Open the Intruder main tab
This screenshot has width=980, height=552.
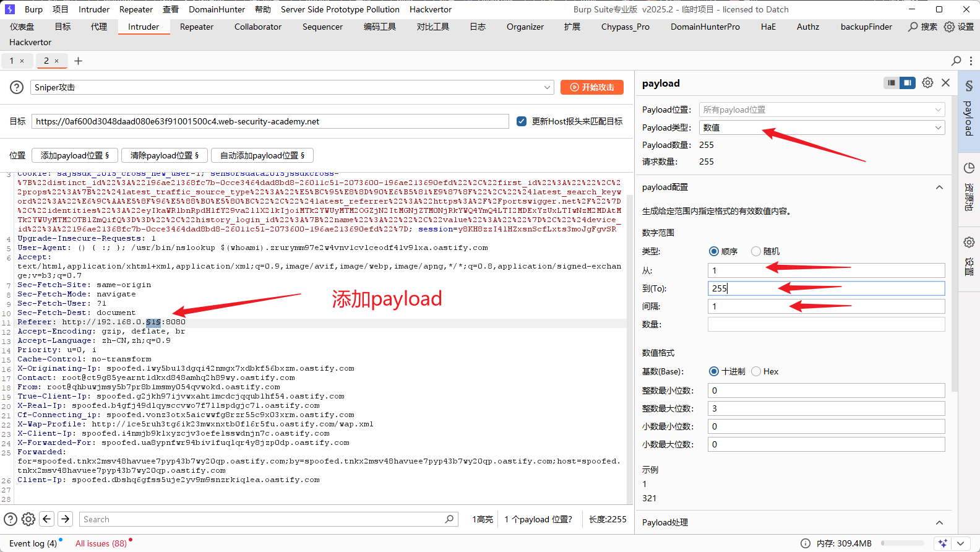point(144,27)
